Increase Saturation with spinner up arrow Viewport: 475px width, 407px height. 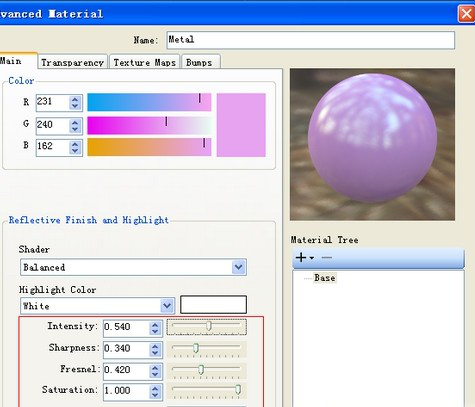[155, 388]
